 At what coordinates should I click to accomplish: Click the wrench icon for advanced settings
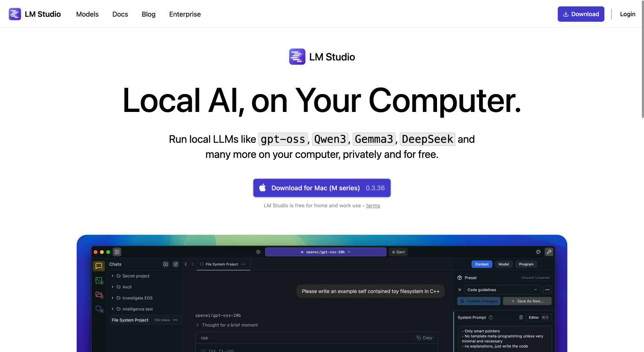tap(549, 252)
